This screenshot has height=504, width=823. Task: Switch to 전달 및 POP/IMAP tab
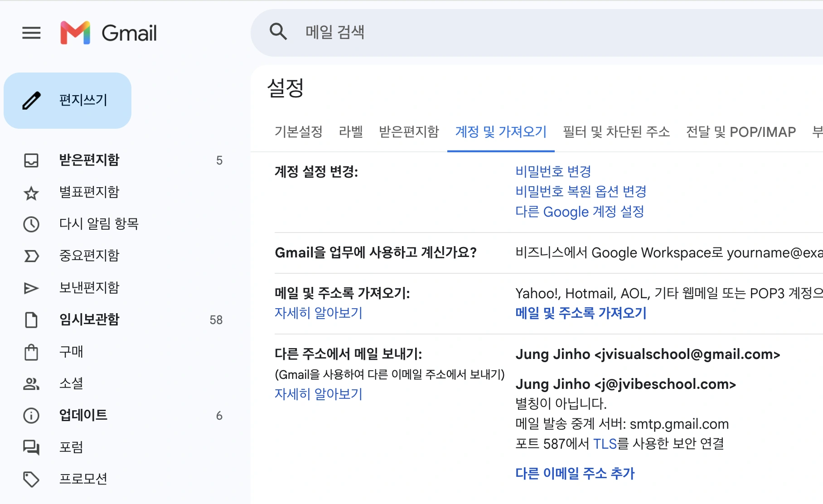click(x=741, y=132)
